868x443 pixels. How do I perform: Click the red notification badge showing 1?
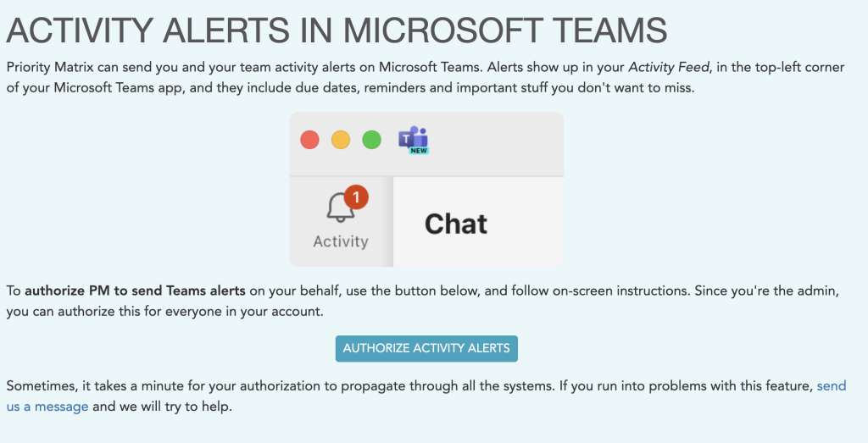(x=356, y=197)
